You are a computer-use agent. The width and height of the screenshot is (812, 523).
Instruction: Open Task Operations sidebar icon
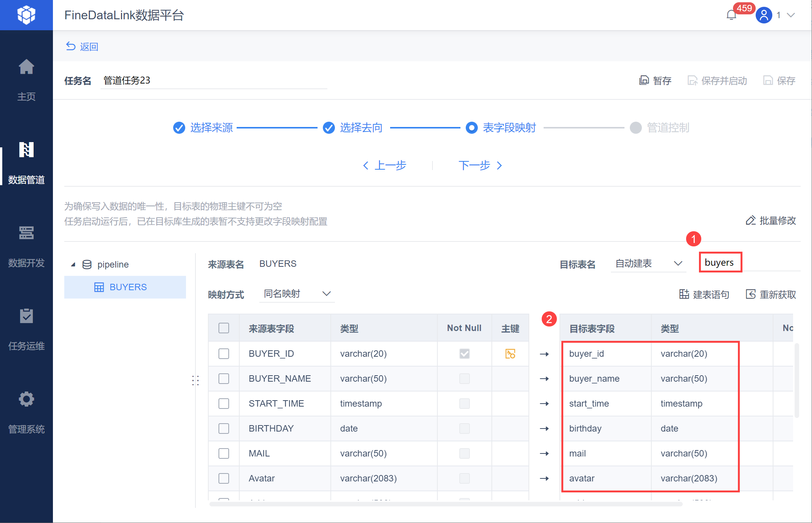coord(26,316)
